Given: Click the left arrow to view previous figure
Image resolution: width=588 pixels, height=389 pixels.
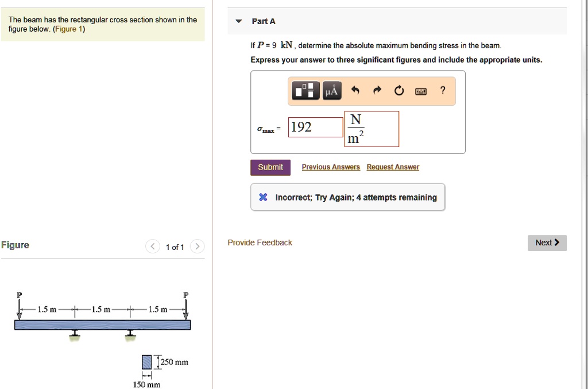Looking at the screenshot, I should pos(152,246).
